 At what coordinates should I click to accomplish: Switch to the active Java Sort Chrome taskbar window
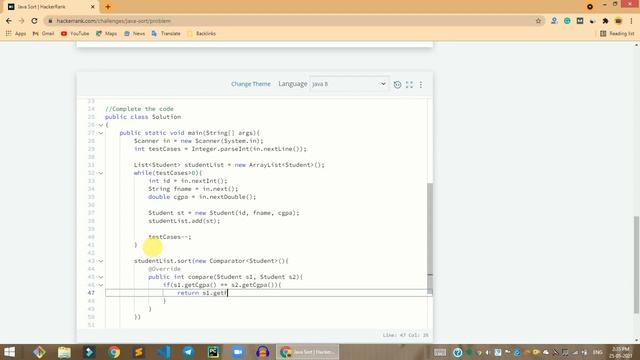pos(307,352)
